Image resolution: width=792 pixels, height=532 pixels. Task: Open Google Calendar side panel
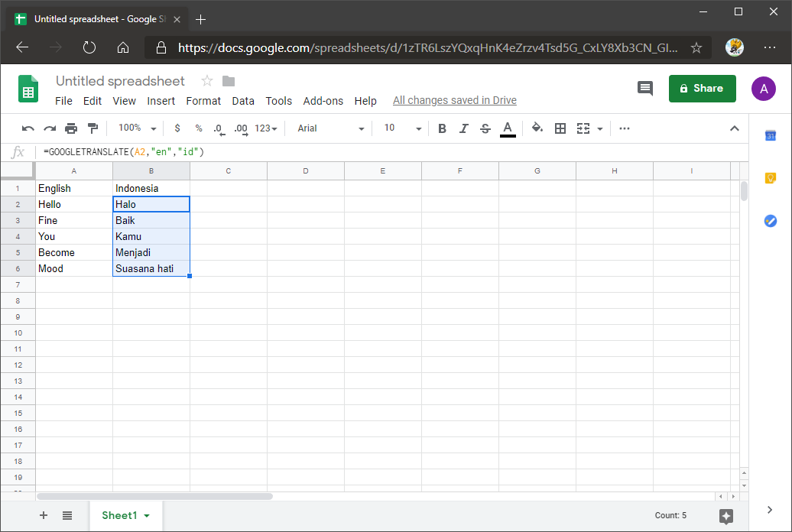click(x=771, y=136)
